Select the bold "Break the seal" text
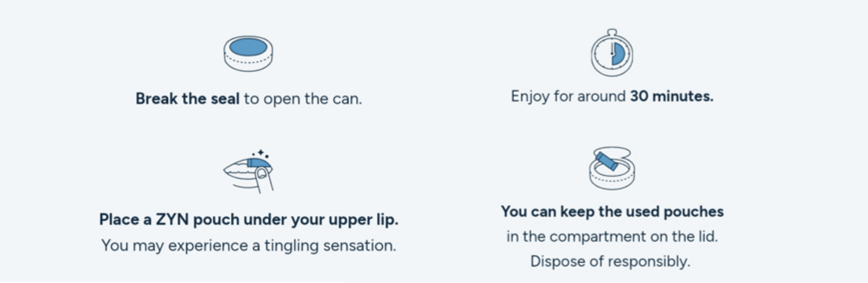This screenshot has width=868, height=283. point(187,98)
